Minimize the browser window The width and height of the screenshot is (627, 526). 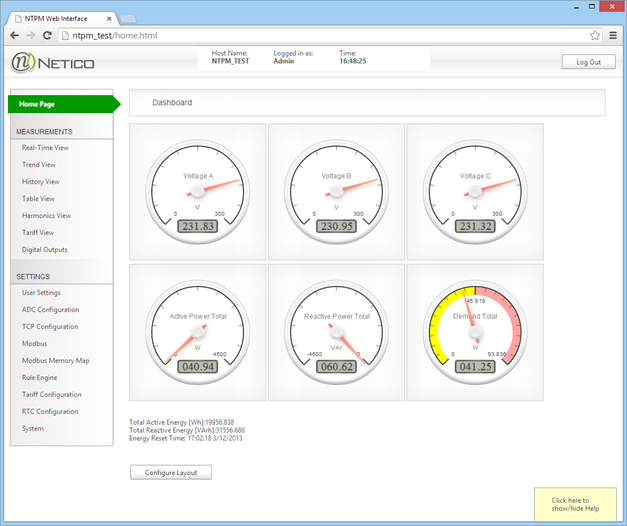577,7
